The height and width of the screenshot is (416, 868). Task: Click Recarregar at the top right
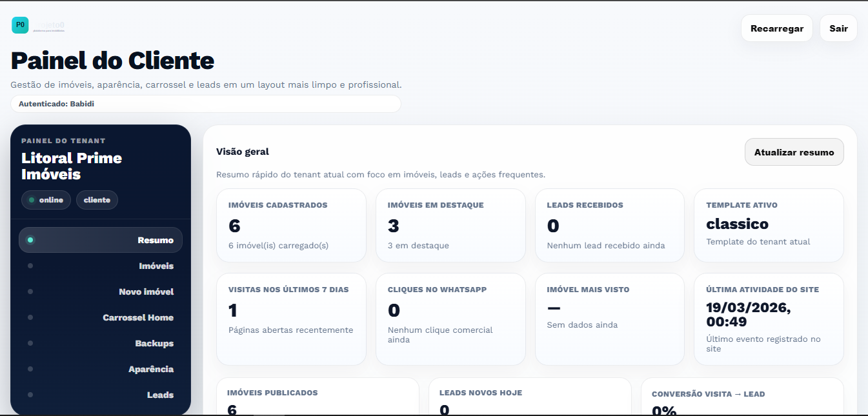point(776,28)
